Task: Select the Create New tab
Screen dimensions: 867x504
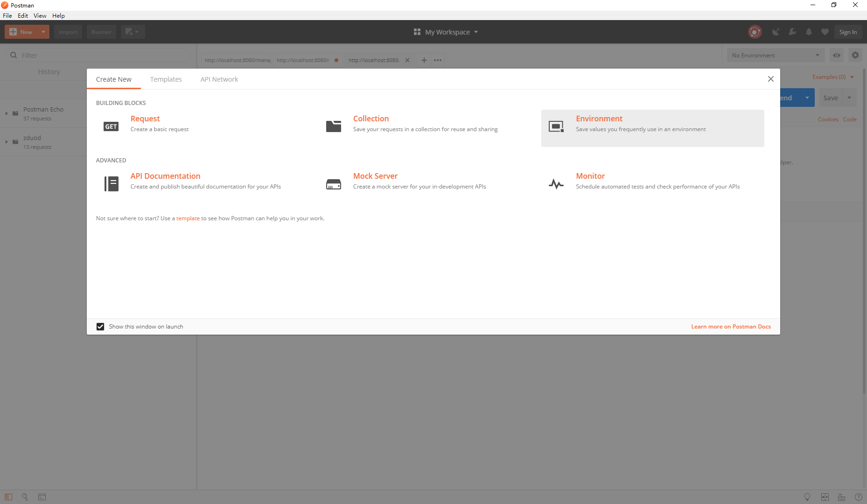Action: point(114,79)
